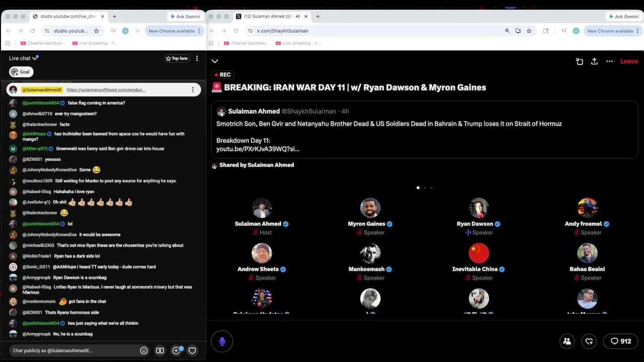Screen dimensions: 644x362
Task: Open profile S avatar in left Chrome window
Action: [x=125, y=31]
